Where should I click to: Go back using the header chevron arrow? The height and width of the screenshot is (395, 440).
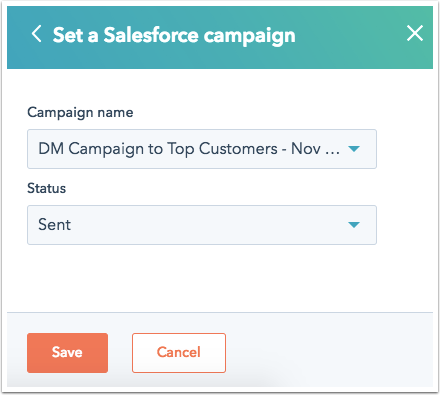point(36,34)
